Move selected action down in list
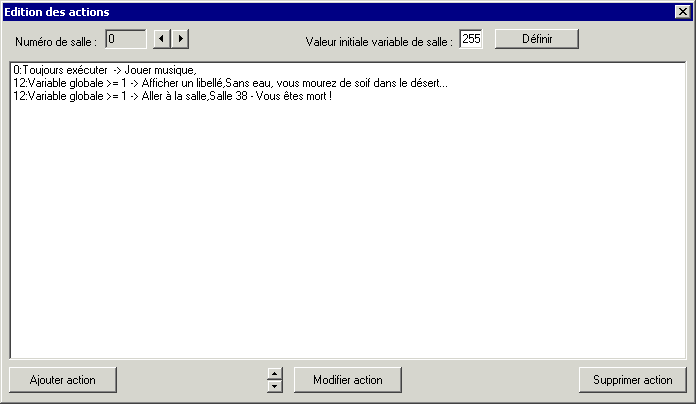Image resolution: width=696 pixels, height=404 pixels. coord(275,386)
